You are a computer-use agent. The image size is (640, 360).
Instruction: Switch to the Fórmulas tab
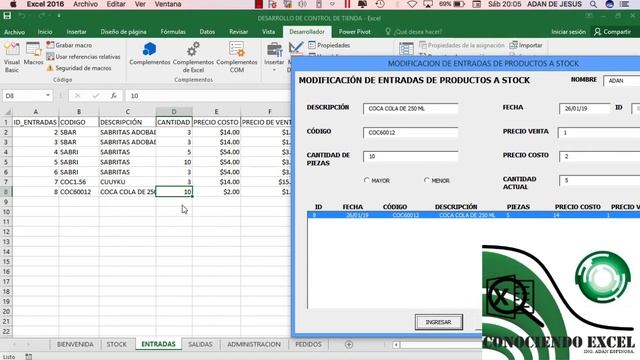point(173,32)
